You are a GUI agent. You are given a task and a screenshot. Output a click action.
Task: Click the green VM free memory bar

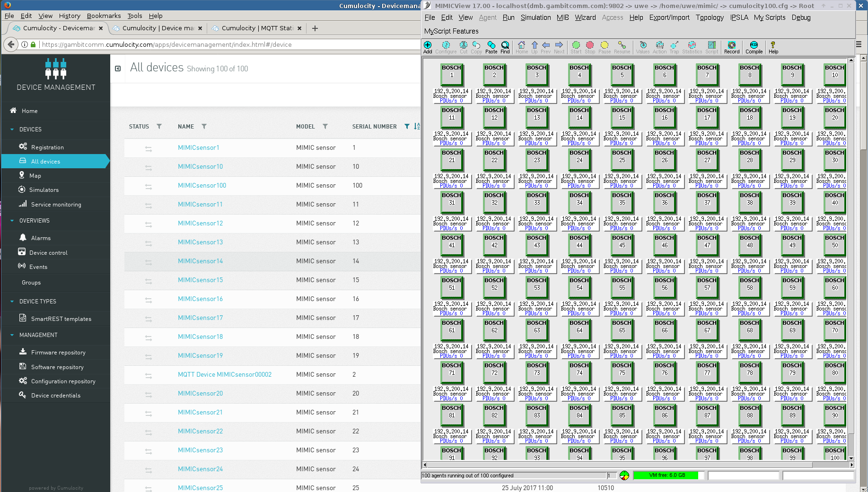click(x=666, y=475)
